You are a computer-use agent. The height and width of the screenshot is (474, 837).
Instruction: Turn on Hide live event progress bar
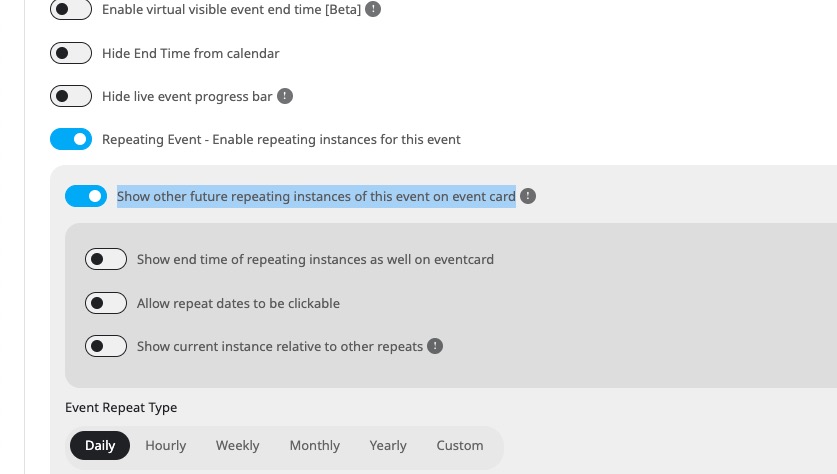coord(71,96)
